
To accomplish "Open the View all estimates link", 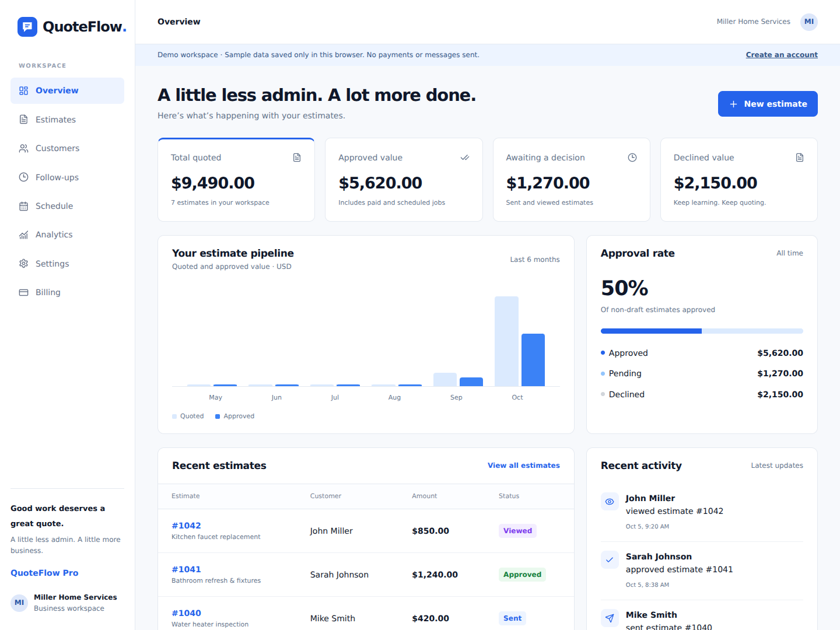I will tap(524, 466).
